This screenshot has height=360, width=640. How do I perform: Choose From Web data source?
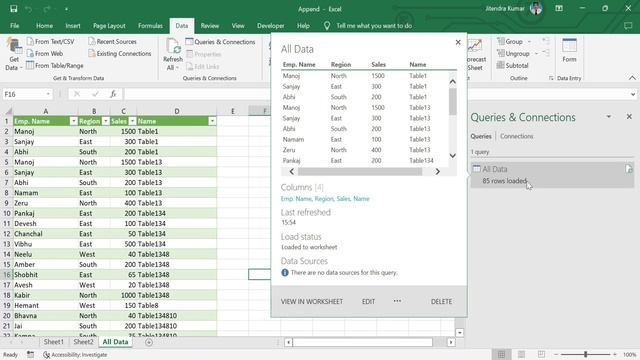click(x=45, y=53)
